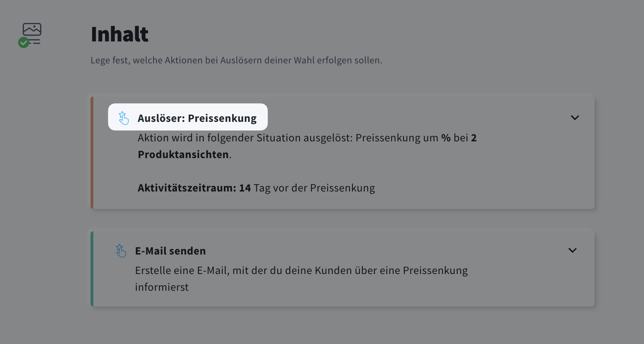The image size is (644, 344).
Task: Select the highlighted Auslöser: Preissenkung title
Action: 197,118
